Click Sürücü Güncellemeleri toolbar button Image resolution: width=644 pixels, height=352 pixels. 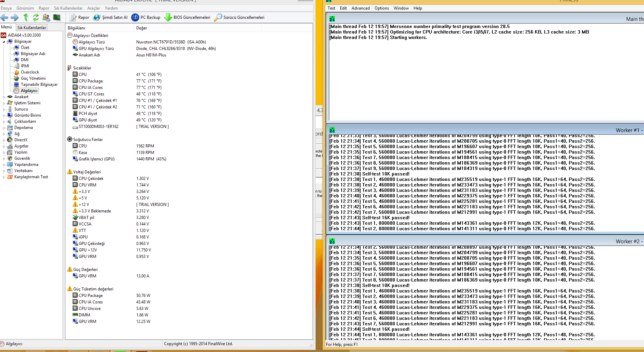(239, 17)
